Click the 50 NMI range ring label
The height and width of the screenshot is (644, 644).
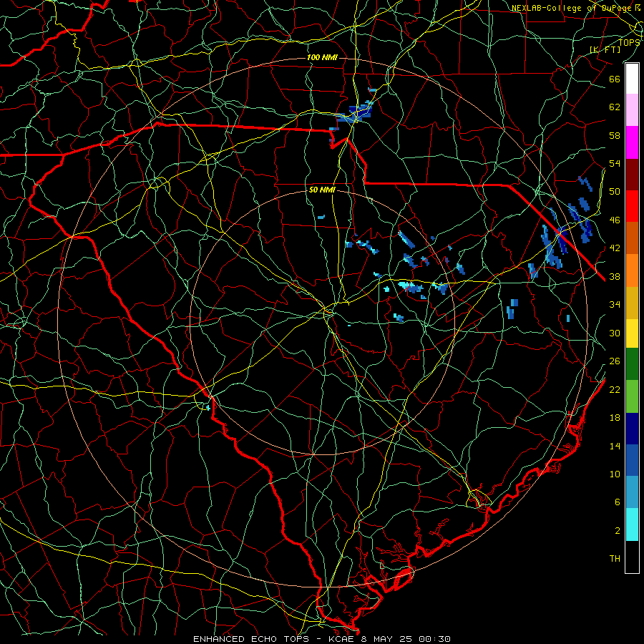tap(322, 190)
